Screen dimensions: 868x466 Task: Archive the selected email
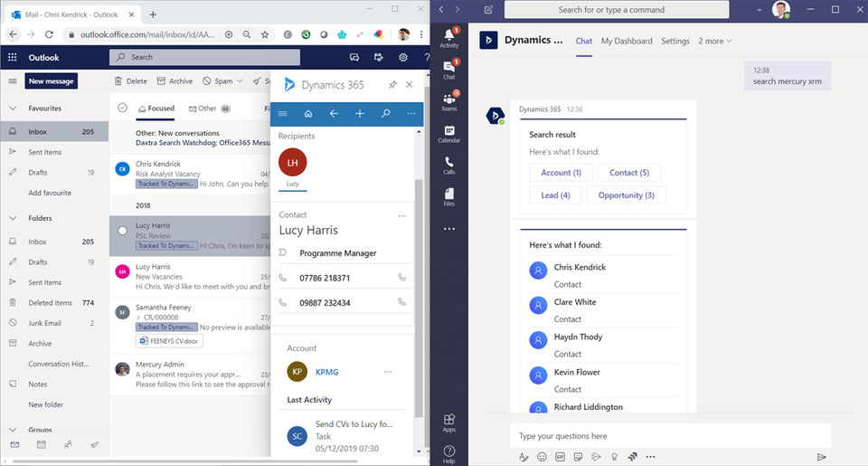(175, 81)
